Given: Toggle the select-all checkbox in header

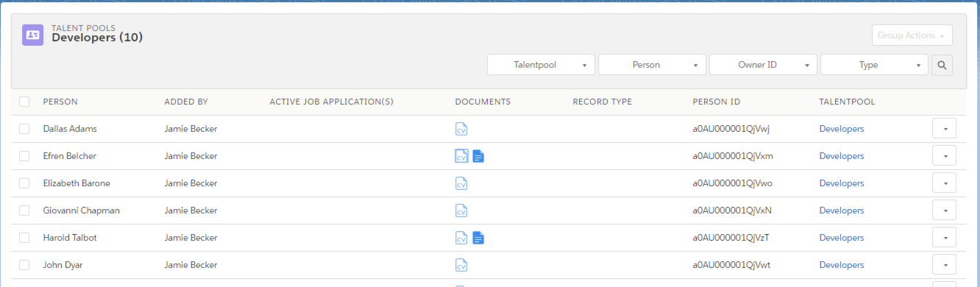Looking at the screenshot, I should [24, 102].
